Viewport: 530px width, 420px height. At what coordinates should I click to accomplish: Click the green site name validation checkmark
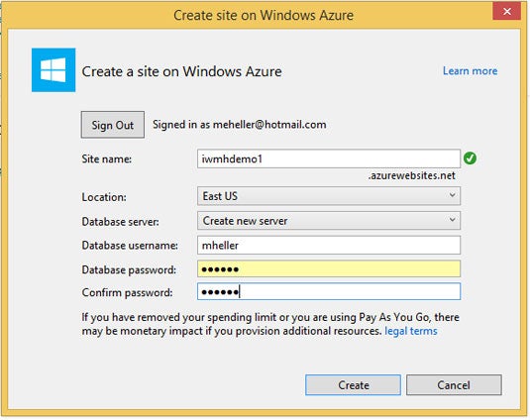click(470, 158)
